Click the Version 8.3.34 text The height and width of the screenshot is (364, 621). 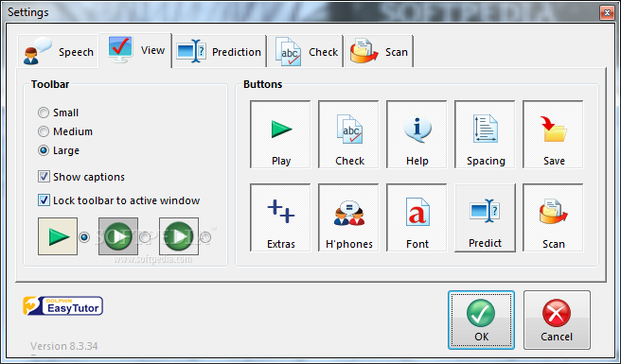[64, 346]
